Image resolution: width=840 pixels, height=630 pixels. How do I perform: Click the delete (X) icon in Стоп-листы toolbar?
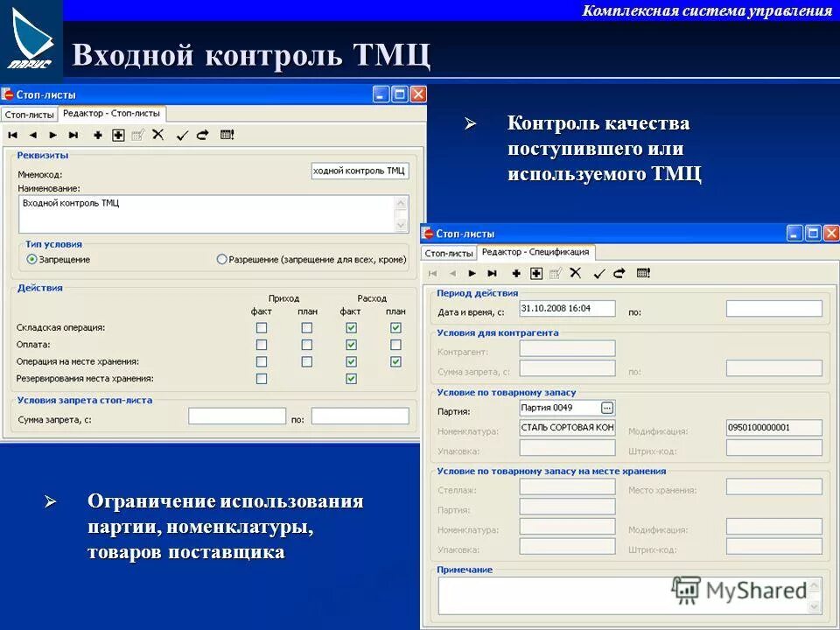(159, 136)
